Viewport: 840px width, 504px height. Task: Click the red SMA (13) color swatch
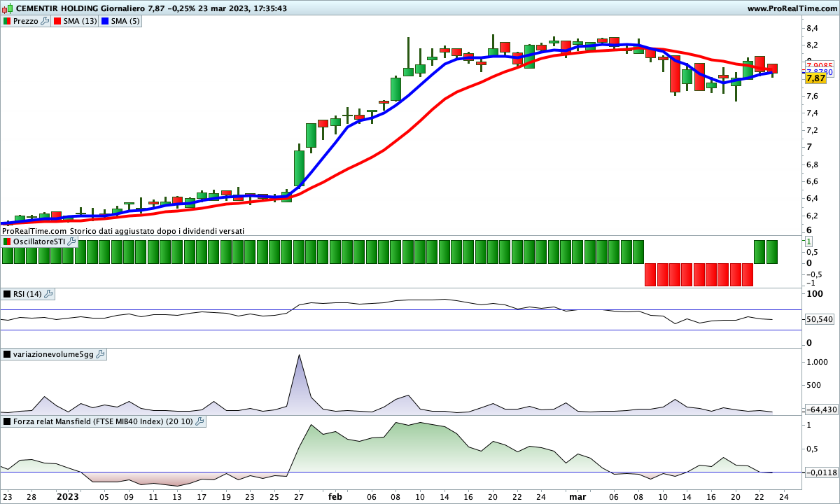click(57, 21)
